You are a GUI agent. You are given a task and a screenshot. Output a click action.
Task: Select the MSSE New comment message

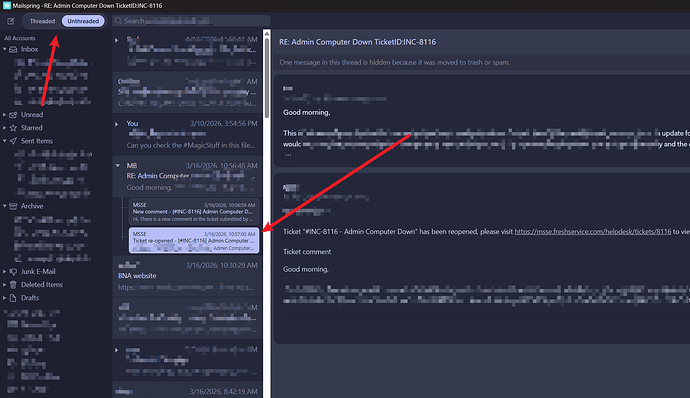(x=194, y=212)
